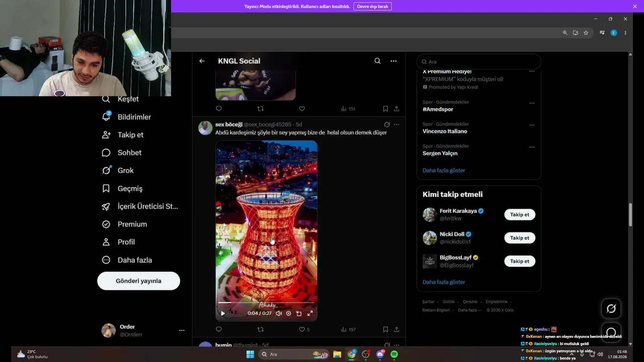This screenshot has height=362, width=644.
Task: Open sex böceği profile avatar
Action: click(x=205, y=128)
